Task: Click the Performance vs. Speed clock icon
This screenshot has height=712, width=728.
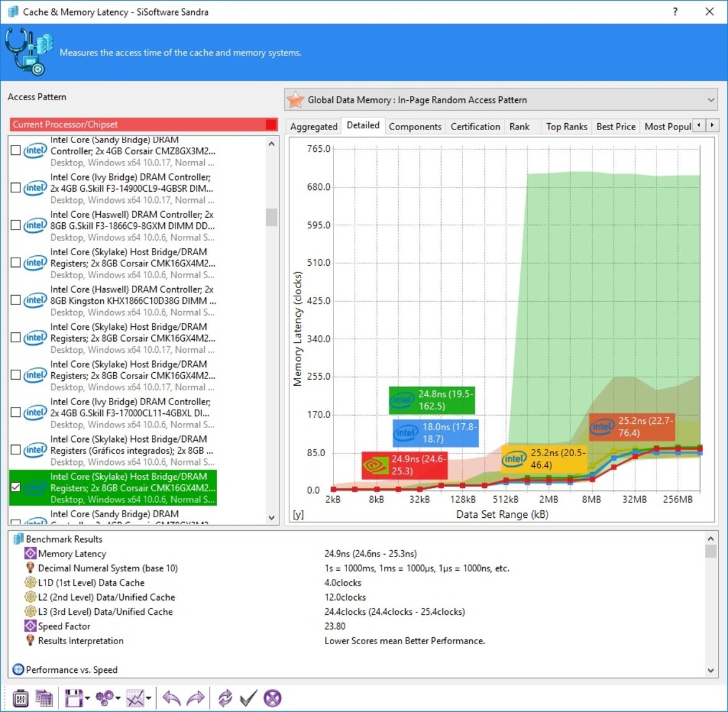Action: click(18, 669)
